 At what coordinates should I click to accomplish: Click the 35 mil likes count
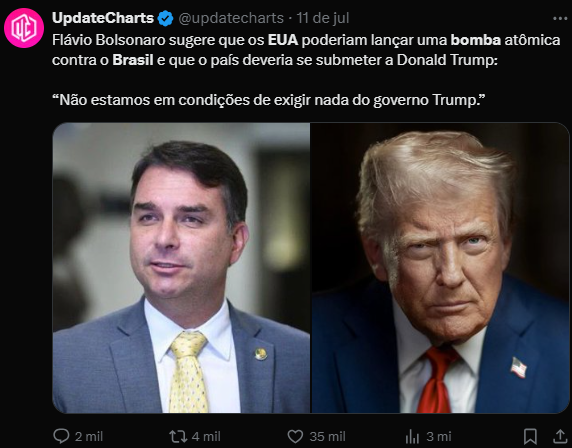pos(327,436)
